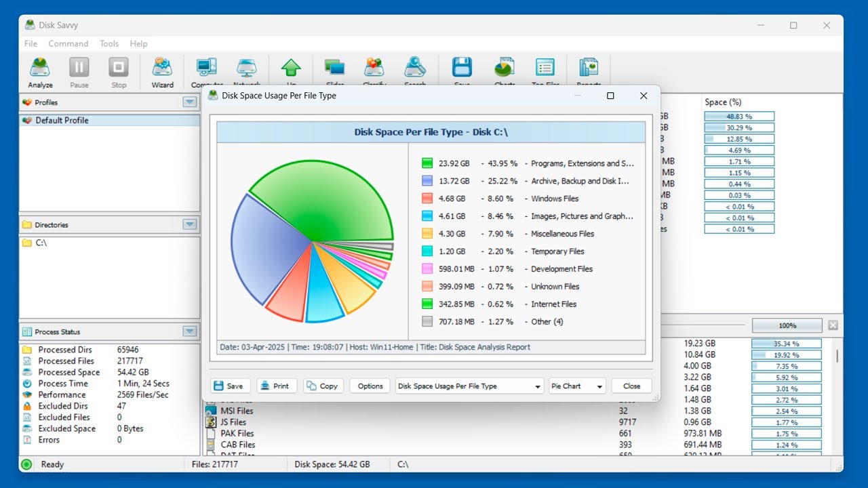Click the CAB Files row icon
Image resolution: width=868 pixels, height=488 pixels.
[212, 445]
